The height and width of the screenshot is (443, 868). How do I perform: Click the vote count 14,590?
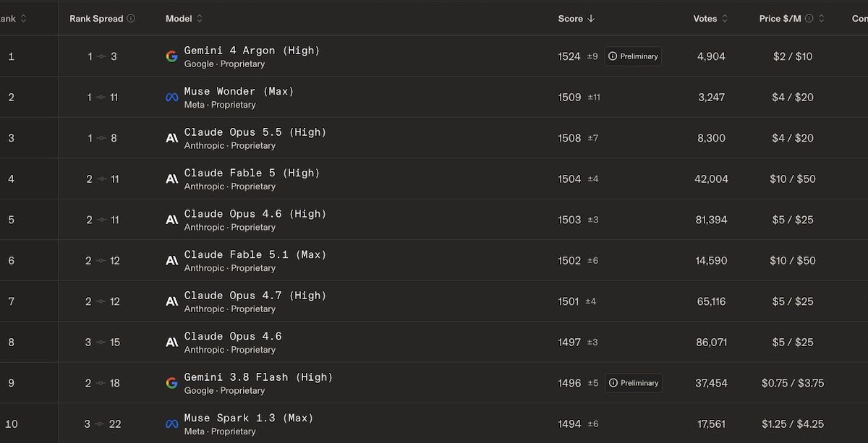(711, 261)
